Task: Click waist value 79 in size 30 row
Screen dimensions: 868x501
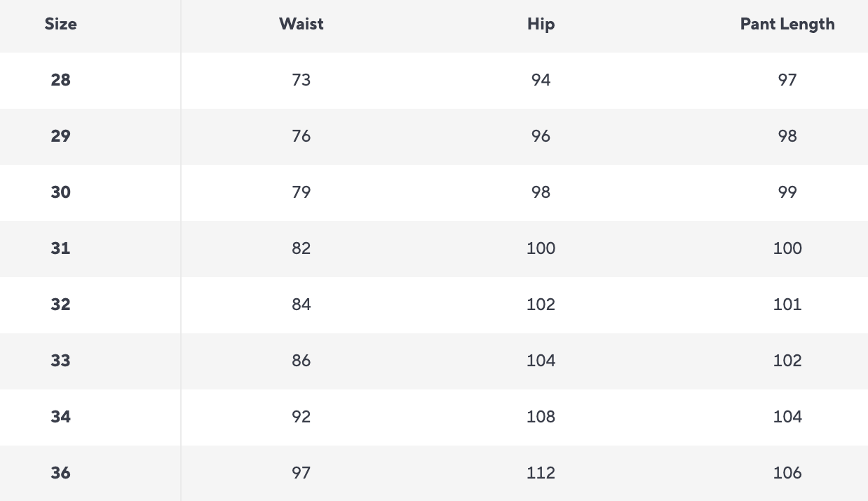Action: pos(301,192)
